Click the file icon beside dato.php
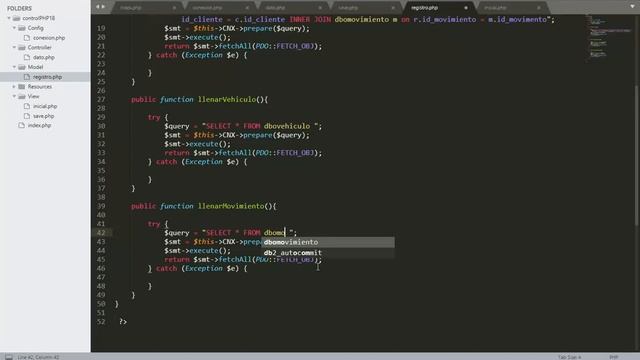640x360 pixels. pyautogui.click(x=27, y=58)
